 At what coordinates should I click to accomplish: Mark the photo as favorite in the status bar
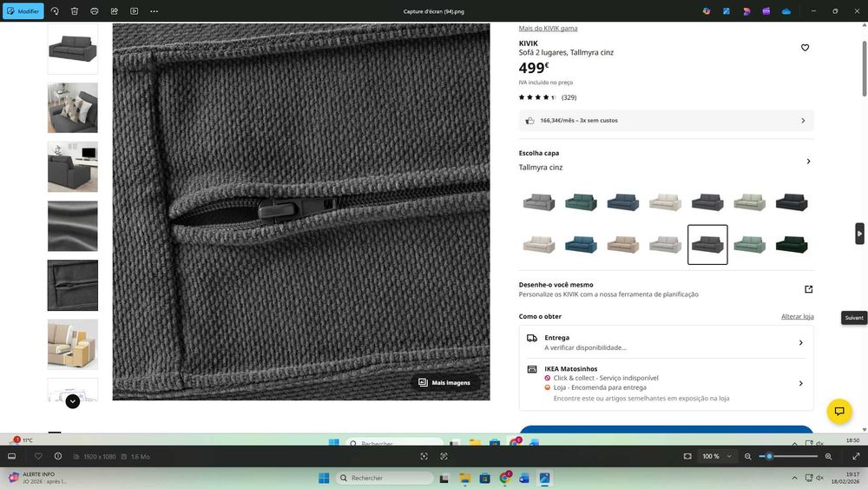coord(38,456)
